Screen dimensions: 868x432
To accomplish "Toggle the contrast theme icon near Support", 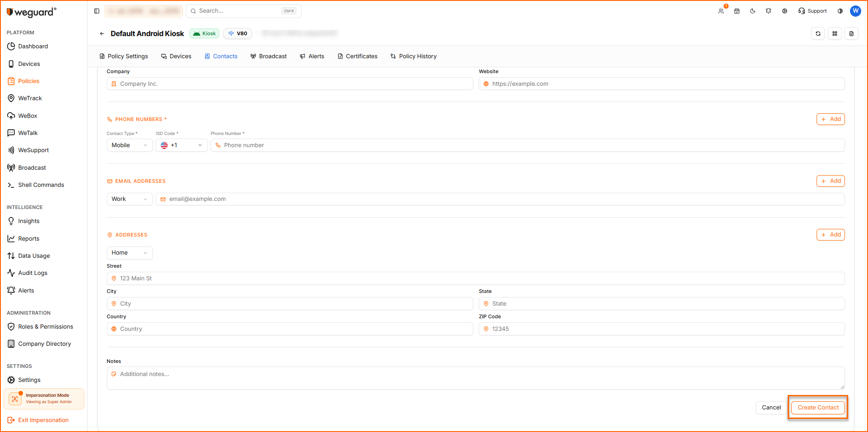I will (840, 11).
